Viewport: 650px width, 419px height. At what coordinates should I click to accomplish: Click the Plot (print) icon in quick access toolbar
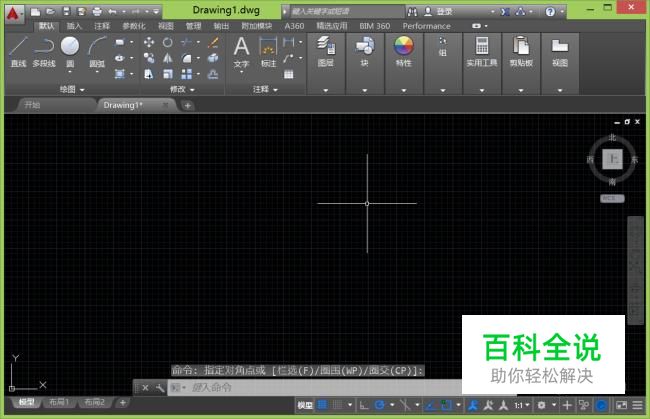97,12
